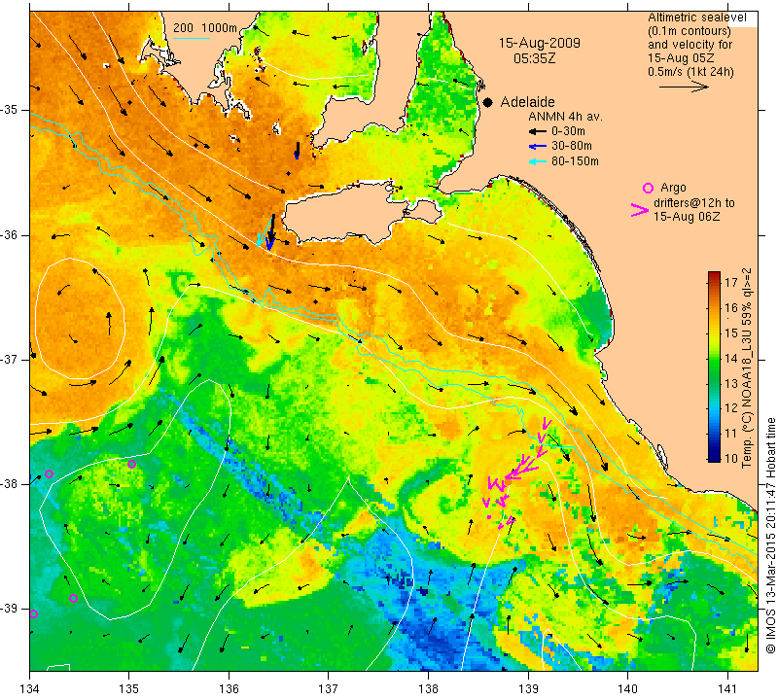778x700 pixels.
Task: Click the longitude label 136
Action: tap(229, 688)
